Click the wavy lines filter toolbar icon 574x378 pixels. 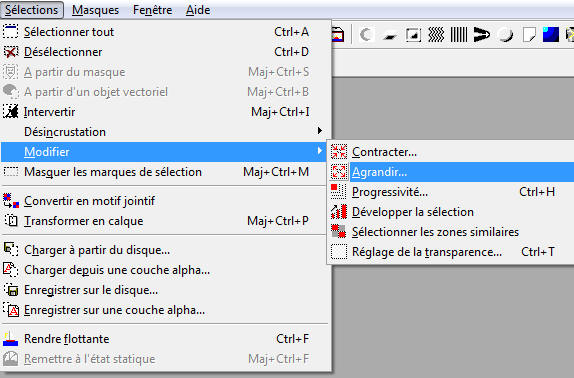[x=436, y=35]
